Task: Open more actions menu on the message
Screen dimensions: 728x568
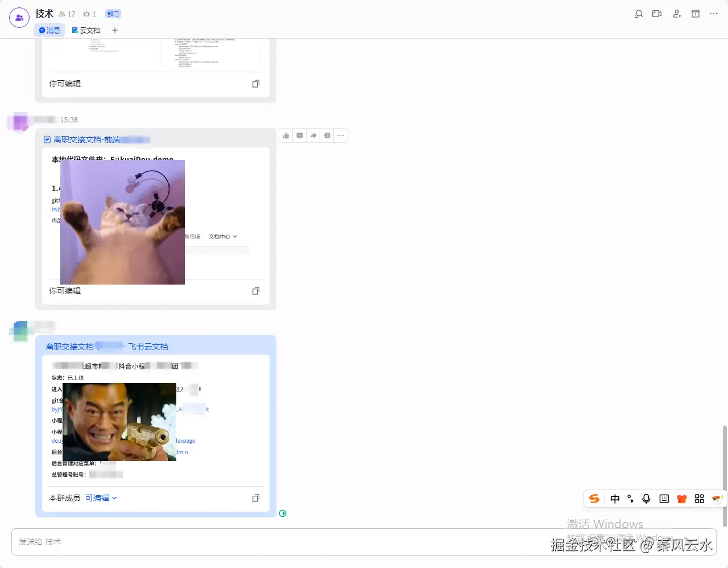Action: point(341,135)
